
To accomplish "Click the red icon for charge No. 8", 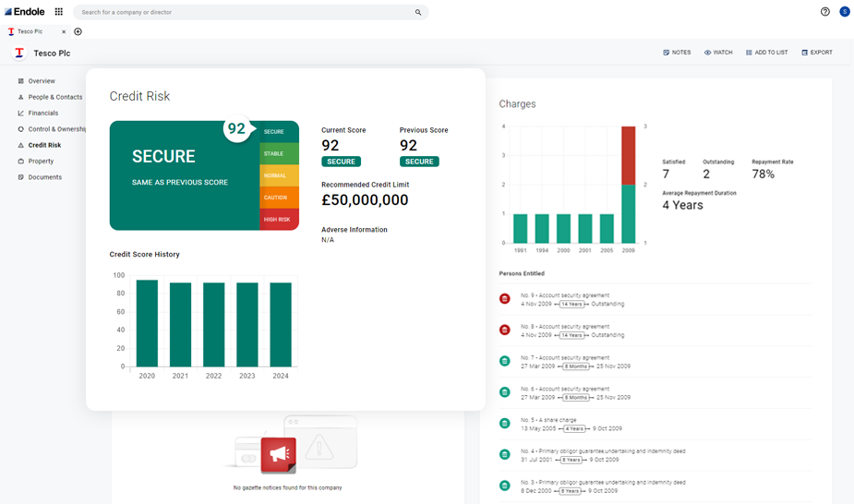I will (505, 330).
